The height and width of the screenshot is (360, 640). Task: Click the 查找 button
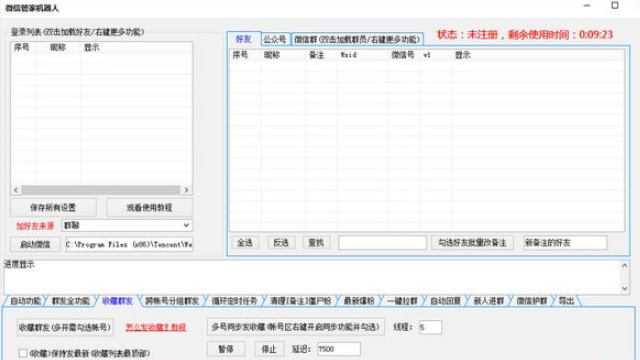click(316, 243)
